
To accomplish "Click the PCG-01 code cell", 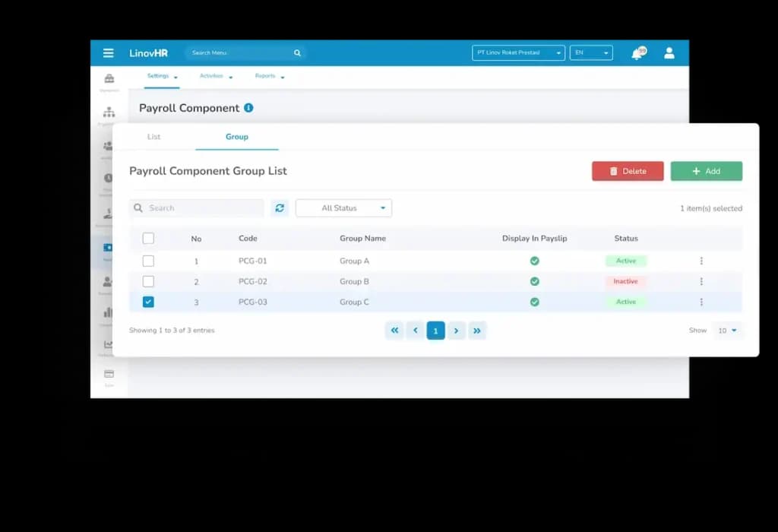I will click(x=252, y=261).
